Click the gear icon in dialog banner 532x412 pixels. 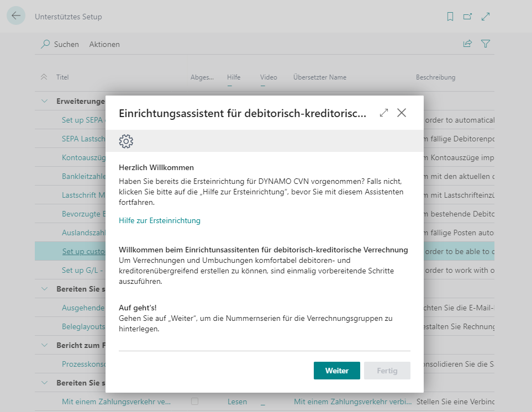[126, 141]
